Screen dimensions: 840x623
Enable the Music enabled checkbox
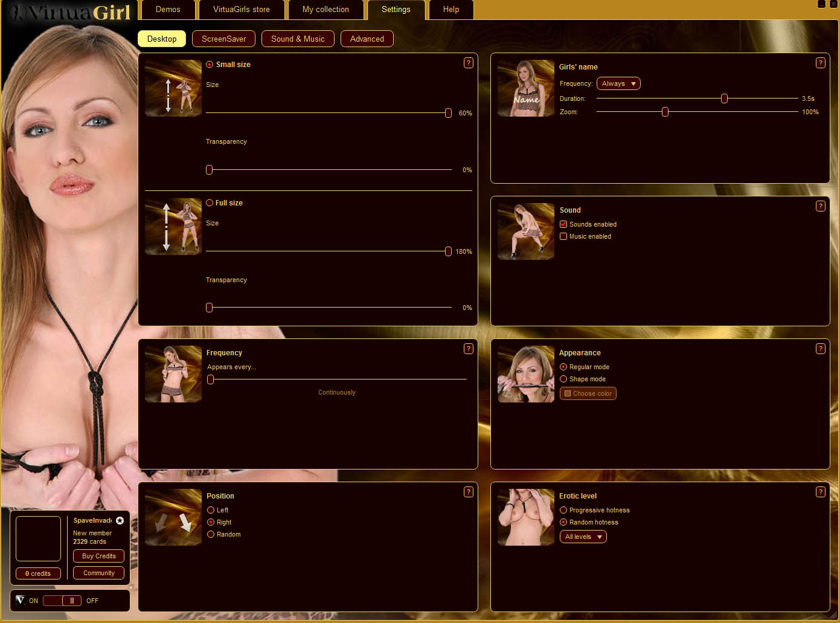point(563,236)
